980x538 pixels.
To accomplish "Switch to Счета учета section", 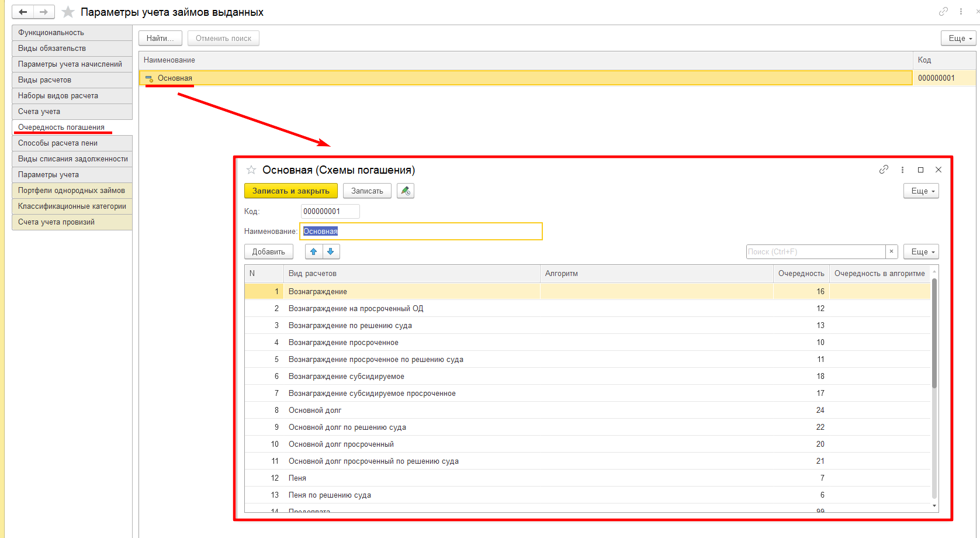I will (x=72, y=112).
